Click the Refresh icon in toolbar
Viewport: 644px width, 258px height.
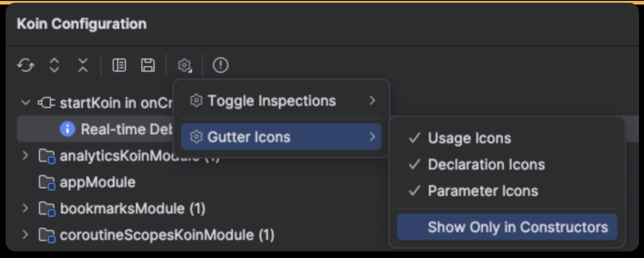(26, 65)
